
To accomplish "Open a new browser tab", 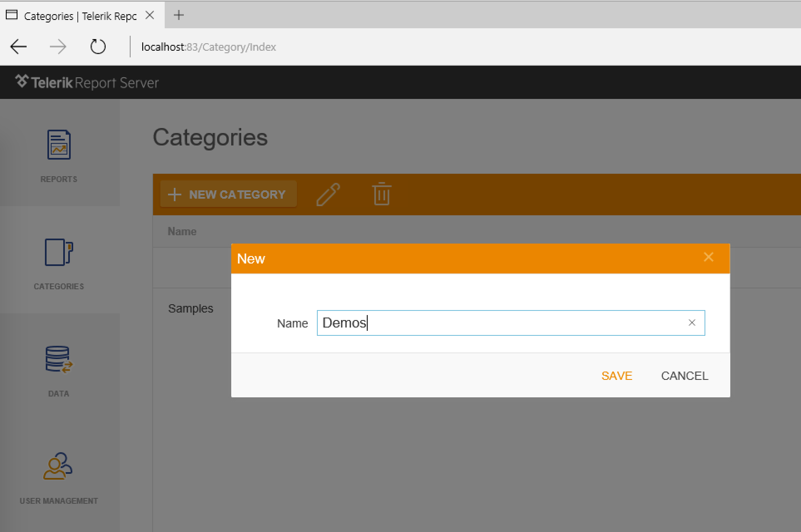I will point(179,15).
